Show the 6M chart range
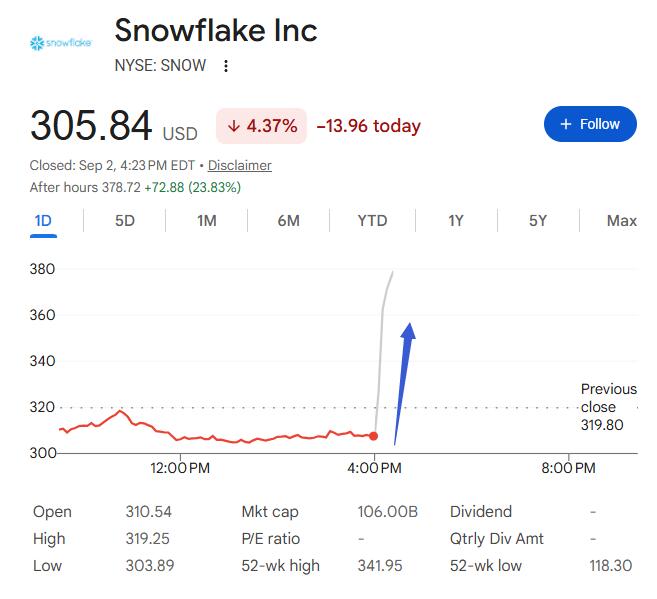The height and width of the screenshot is (599, 657). [289, 221]
